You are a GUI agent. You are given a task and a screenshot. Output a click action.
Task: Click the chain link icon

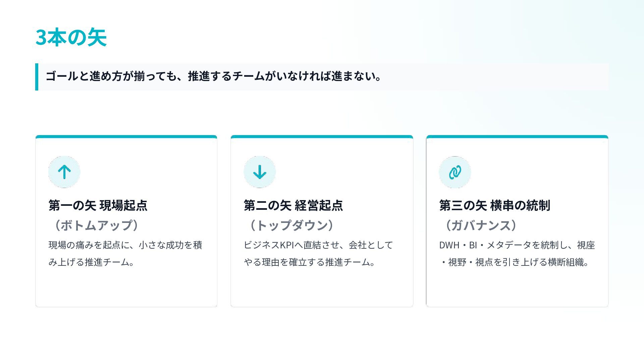455,172
